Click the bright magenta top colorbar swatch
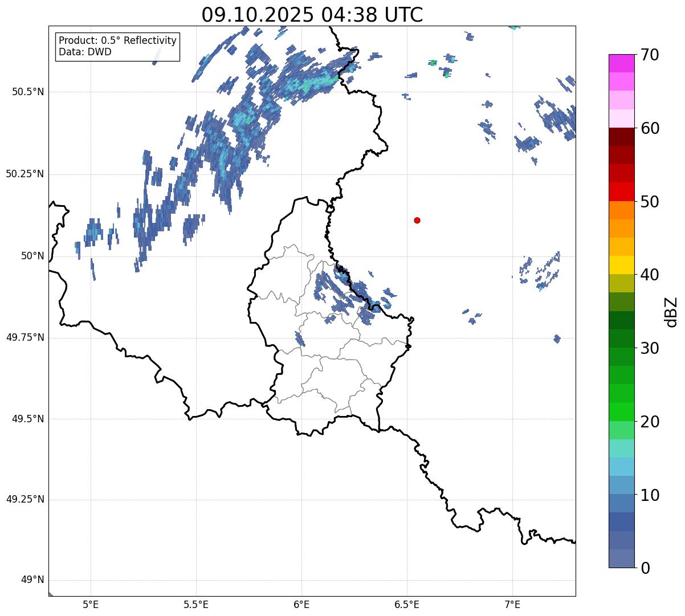Viewport: 685px width, 616px height. [621, 63]
